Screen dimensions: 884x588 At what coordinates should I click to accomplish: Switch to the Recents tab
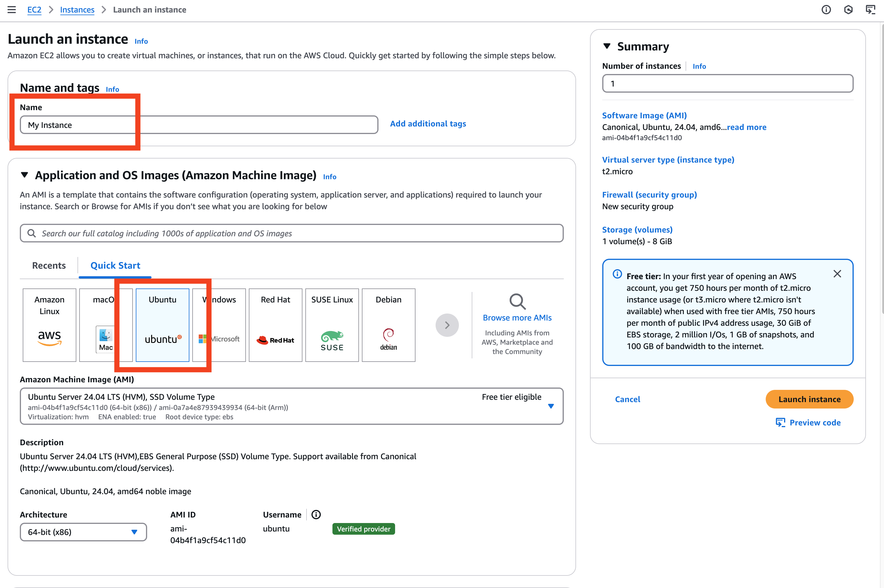(x=49, y=265)
